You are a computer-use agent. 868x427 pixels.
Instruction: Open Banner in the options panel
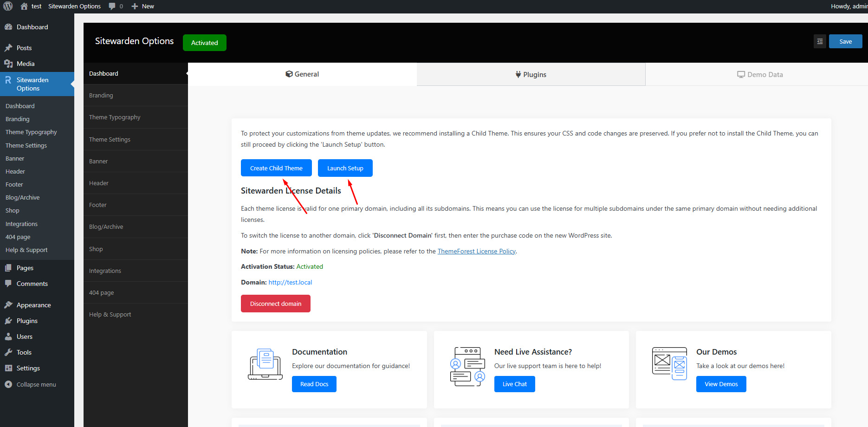click(x=136, y=161)
